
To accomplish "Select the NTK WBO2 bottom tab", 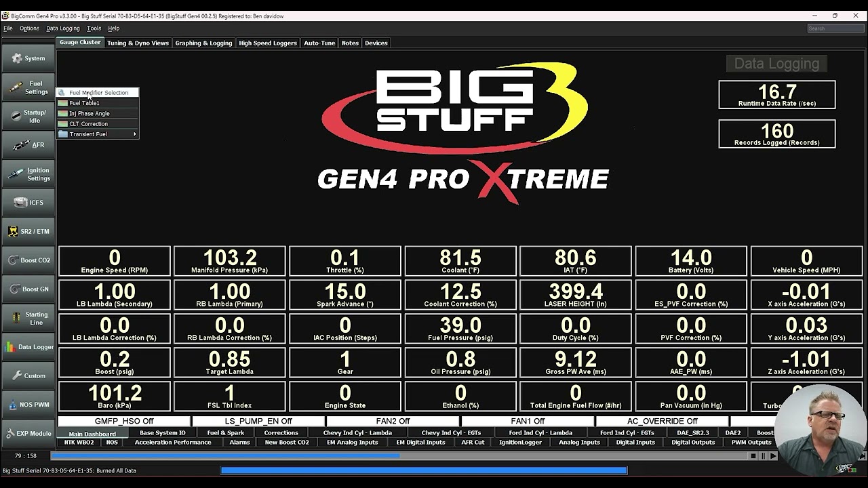I will click(x=79, y=443).
